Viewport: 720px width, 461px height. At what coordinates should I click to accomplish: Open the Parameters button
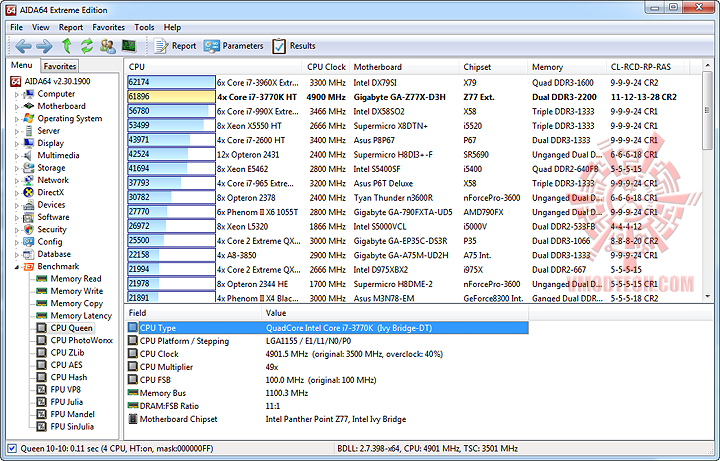click(234, 46)
